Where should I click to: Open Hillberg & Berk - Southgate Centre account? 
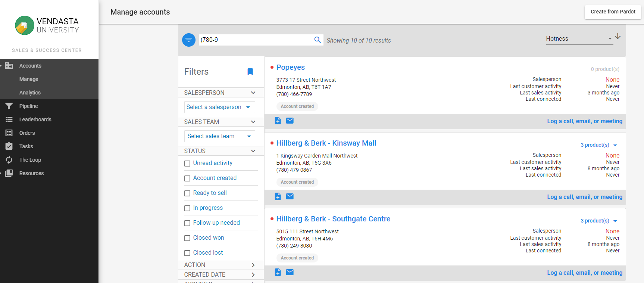point(333,219)
